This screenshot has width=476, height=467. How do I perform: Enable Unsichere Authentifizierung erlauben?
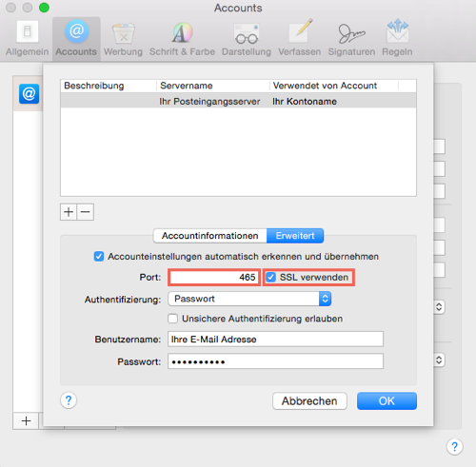(x=173, y=319)
